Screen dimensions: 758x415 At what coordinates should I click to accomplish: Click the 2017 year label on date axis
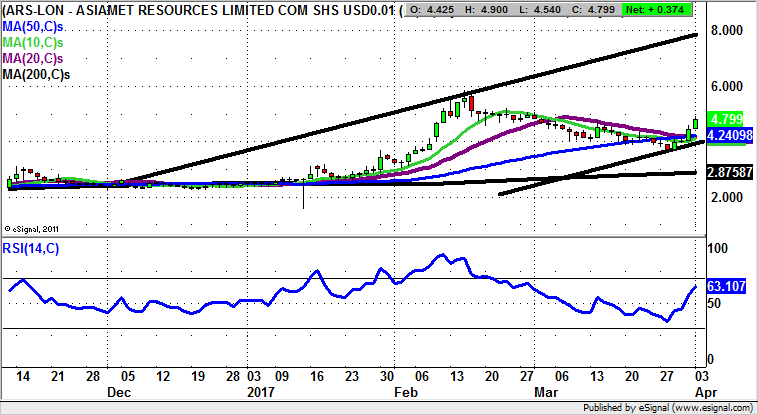259,394
